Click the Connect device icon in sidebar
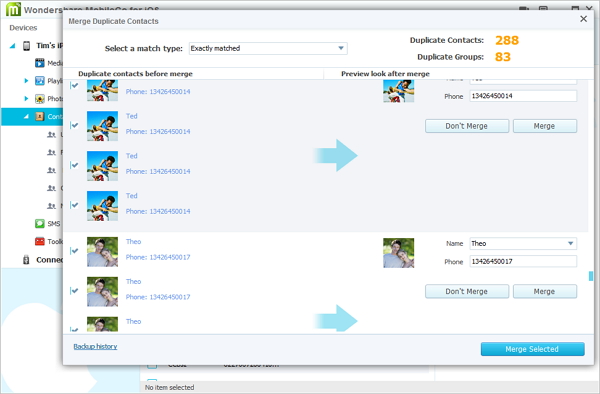 [x=26, y=260]
